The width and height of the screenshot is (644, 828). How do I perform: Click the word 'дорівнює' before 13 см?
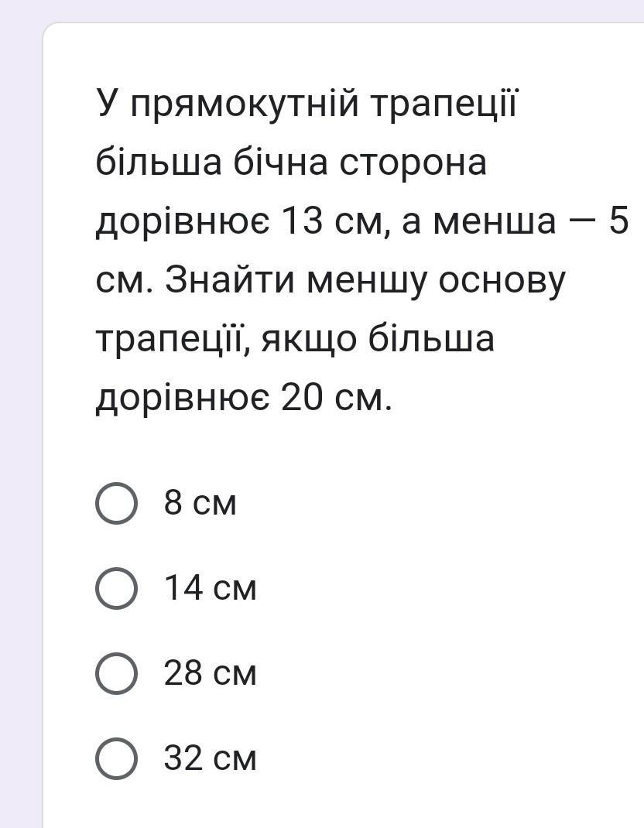click(183, 222)
